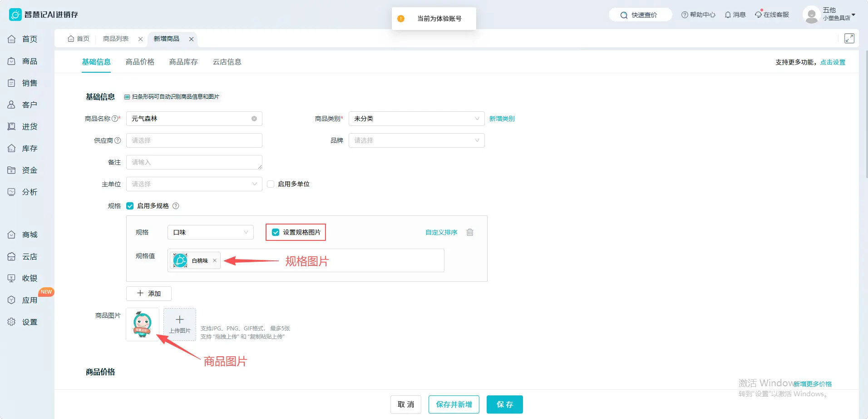Click help icon beside 启用多规格

tap(176, 206)
